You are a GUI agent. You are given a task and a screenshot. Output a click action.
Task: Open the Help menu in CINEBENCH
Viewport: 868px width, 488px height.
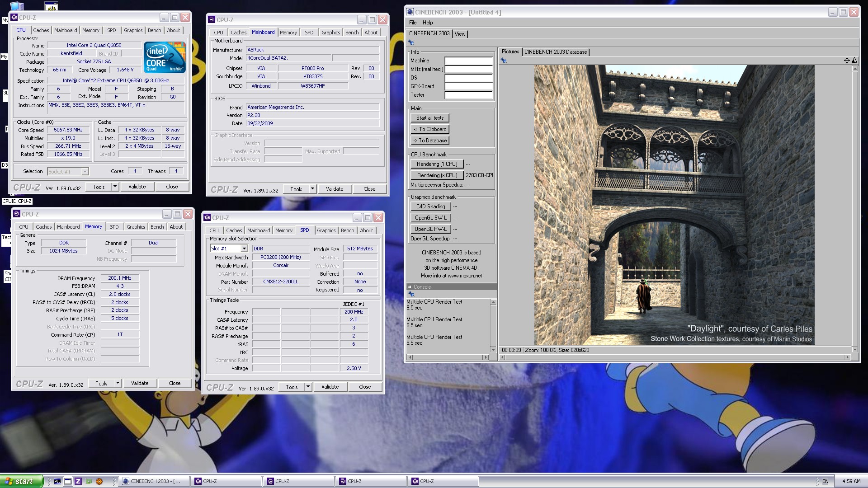[x=428, y=23]
